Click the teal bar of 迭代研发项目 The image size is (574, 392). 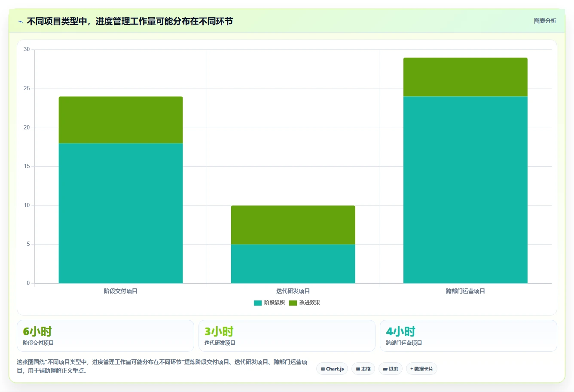(293, 264)
